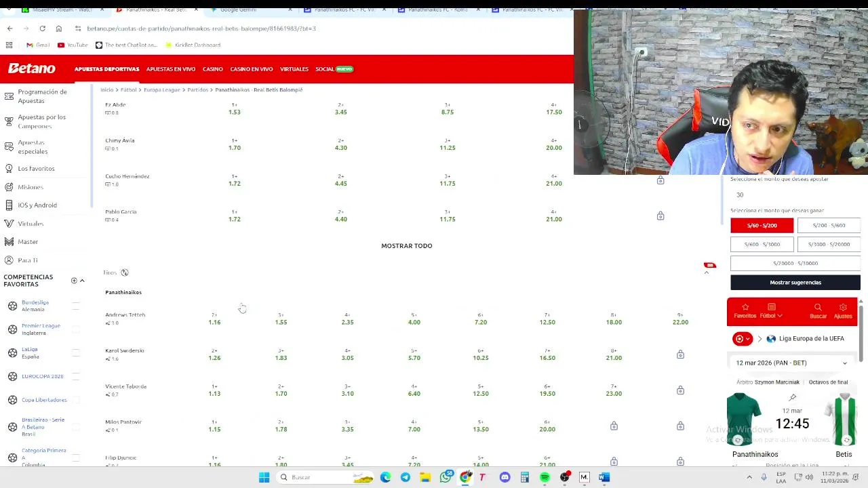Open Ajustes gear in stats widget
The width and height of the screenshot is (868, 488).
click(843, 311)
